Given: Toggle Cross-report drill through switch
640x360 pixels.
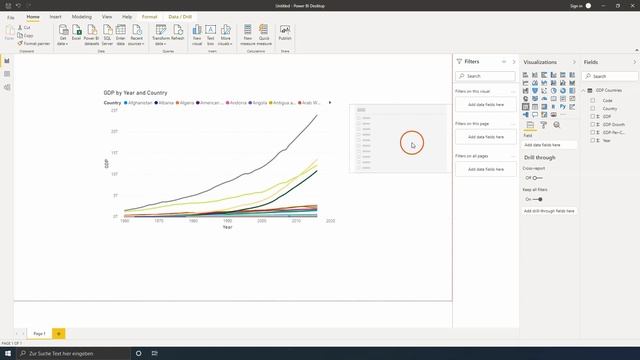Looking at the screenshot, I should click(x=537, y=178).
